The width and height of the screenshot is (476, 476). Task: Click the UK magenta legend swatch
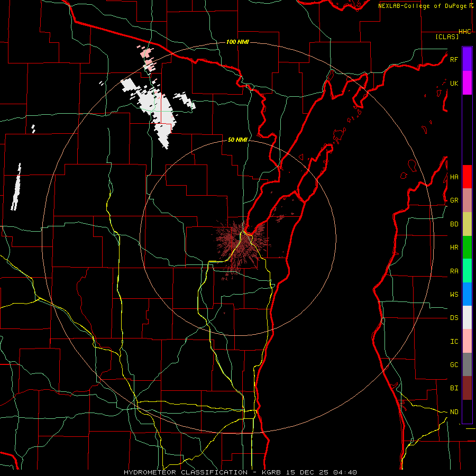(x=467, y=83)
